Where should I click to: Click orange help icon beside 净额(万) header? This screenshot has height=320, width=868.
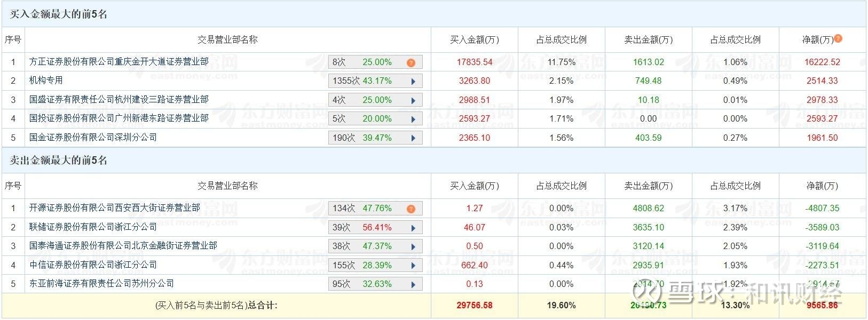coord(838,38)
